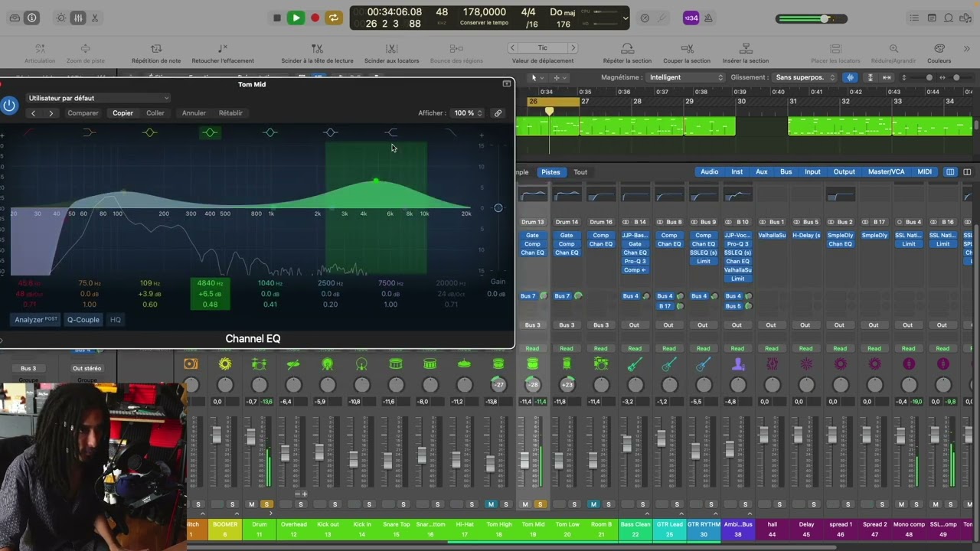Open Smart Controls from the control bar

(x=61, y=18)
